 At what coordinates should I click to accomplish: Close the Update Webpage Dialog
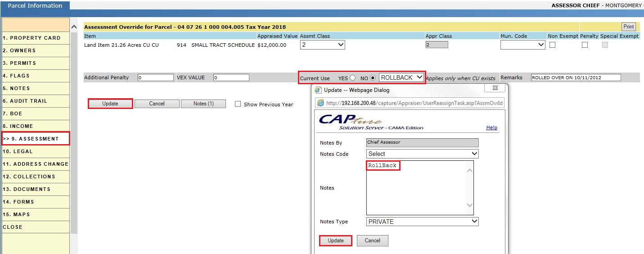point(495,88)
